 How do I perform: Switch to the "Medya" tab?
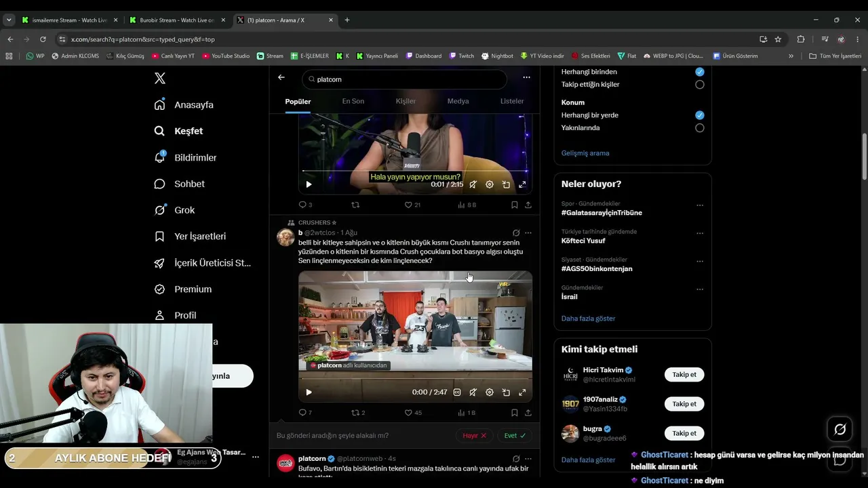458,101
